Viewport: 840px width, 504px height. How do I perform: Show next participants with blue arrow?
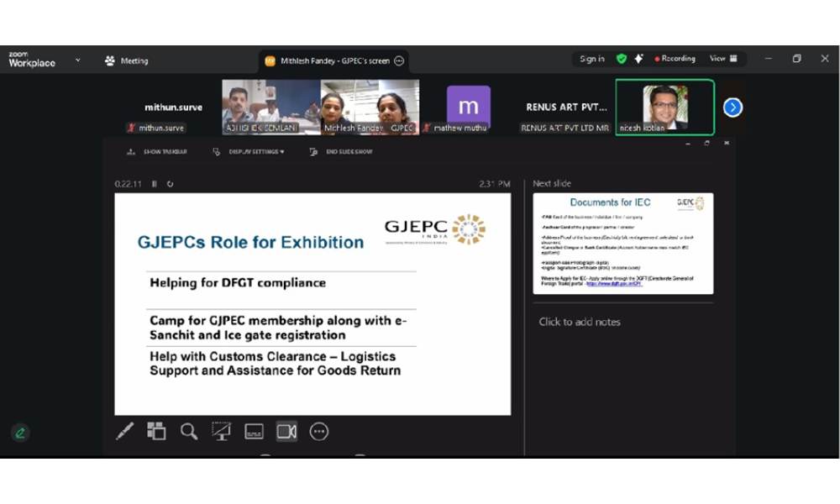pyautogui.click(x=732, y=108)
